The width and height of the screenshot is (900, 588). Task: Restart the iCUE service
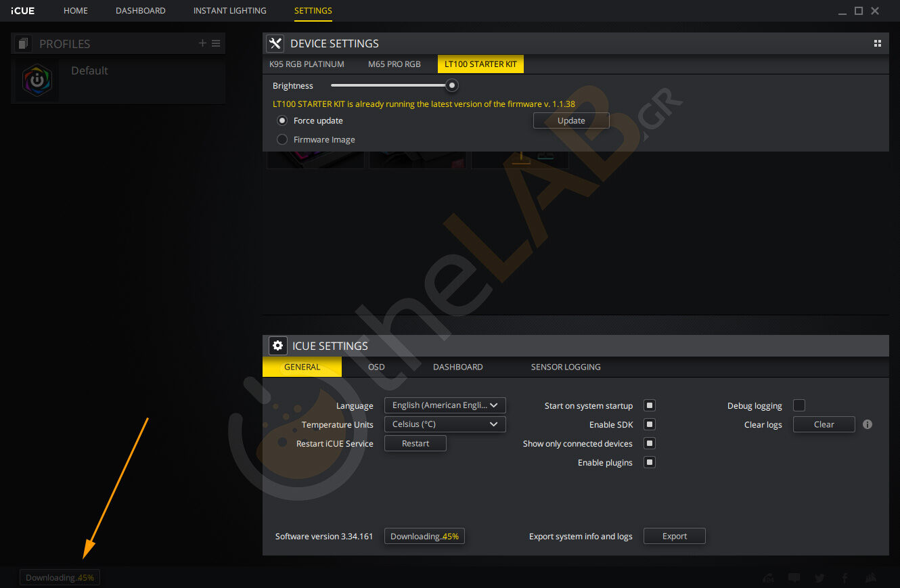point(415,443)
